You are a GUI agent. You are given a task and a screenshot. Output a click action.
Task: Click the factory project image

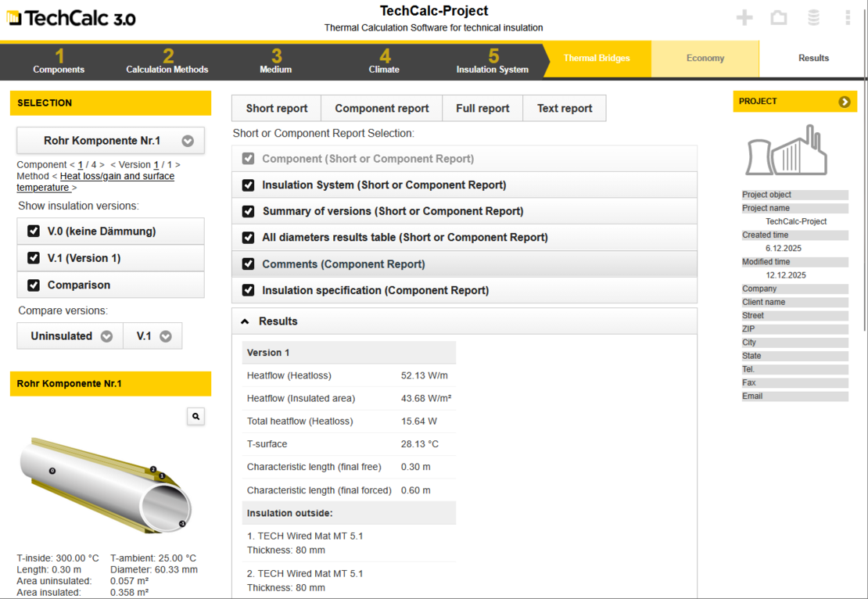[787, 150]
